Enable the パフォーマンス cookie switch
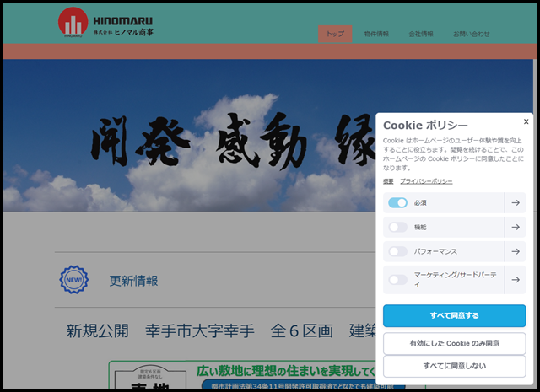Screen dimensions: 540x392 click(397, 251)
